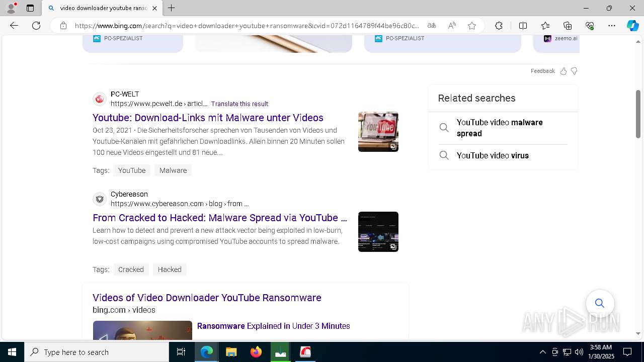Open the Extensions puzzle icon
Image resolution: width=644 pixels, height=362 pixels.
click(x=499, y=26)
